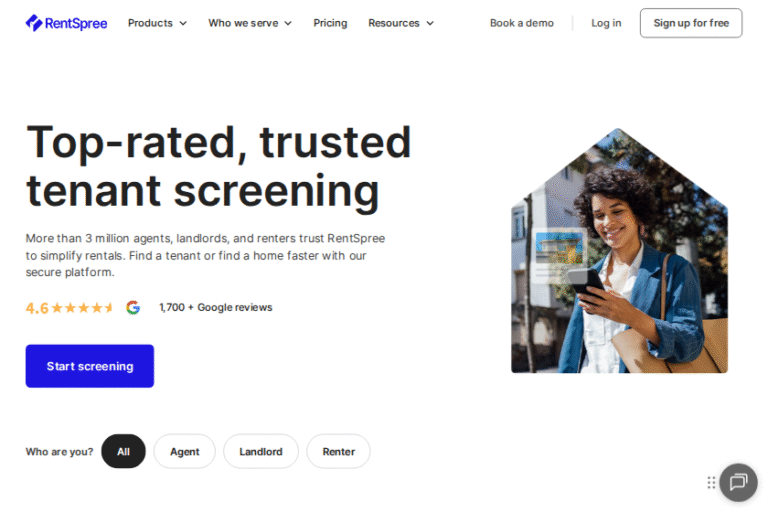Open the Pricing page
The width and height of the screenshot is (768, 512).
click(x=330, y=23)
